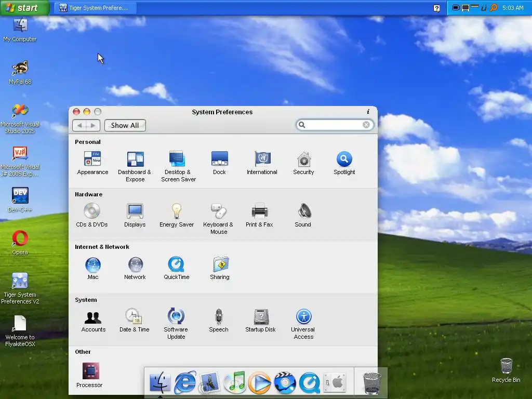Select the Recycle Bin desktop icon
Screen dimensions: 532x399
[x=506, y=370]
